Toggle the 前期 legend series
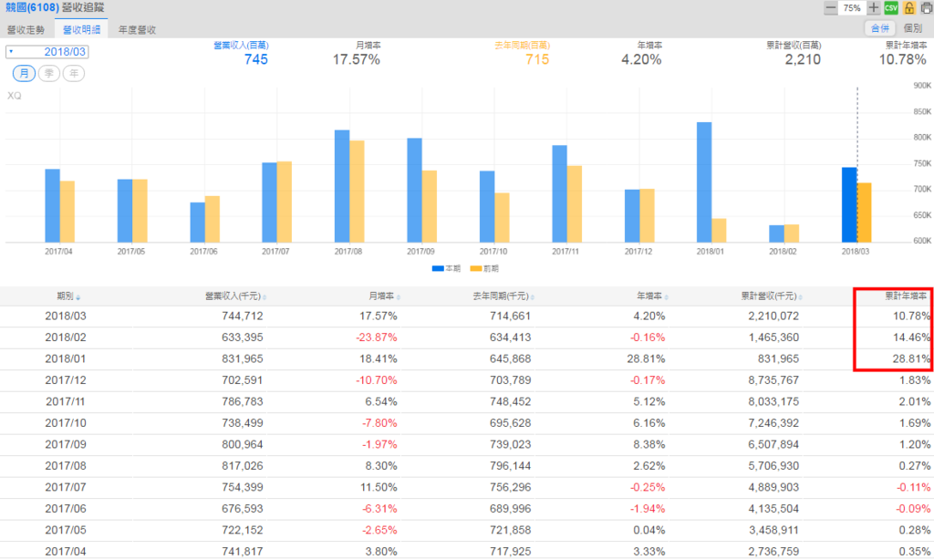934x560 pixels. (484, 269)
